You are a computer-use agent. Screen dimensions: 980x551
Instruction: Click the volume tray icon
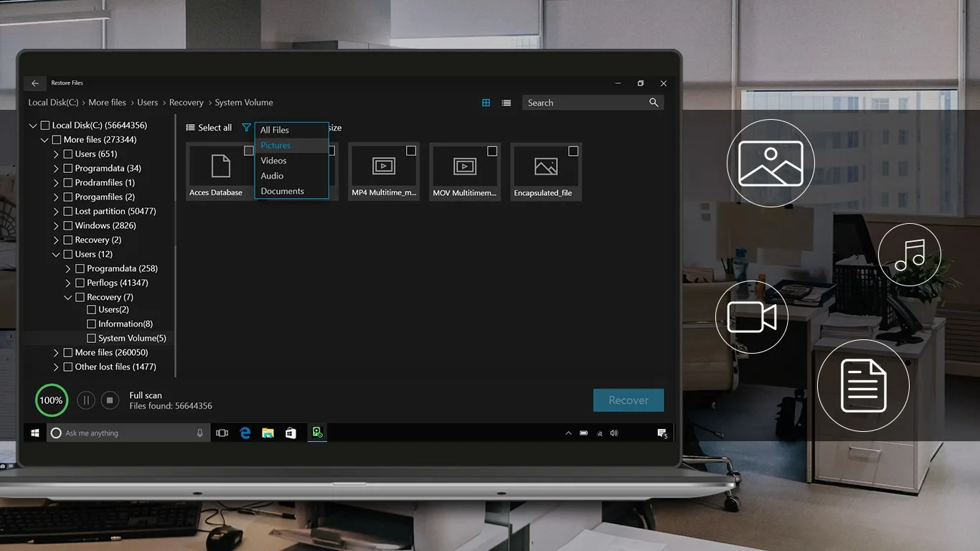[x=614, y=433]
